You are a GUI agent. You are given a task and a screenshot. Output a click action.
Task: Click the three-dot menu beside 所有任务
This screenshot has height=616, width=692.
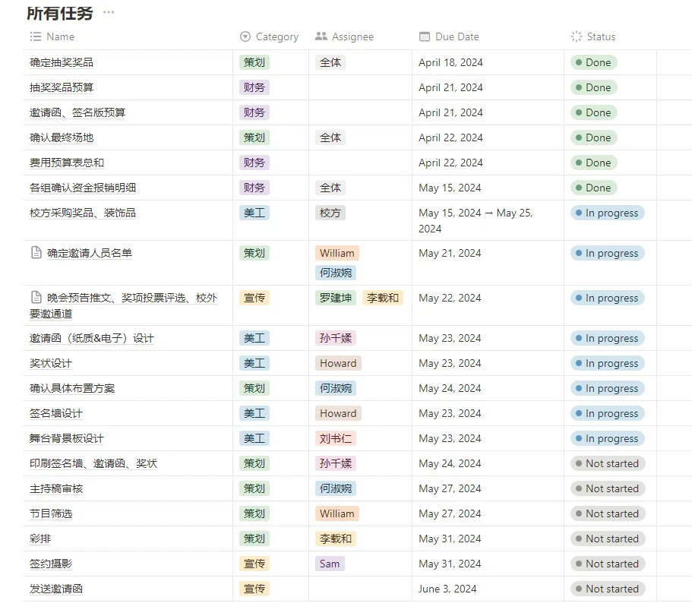[109, 13]
